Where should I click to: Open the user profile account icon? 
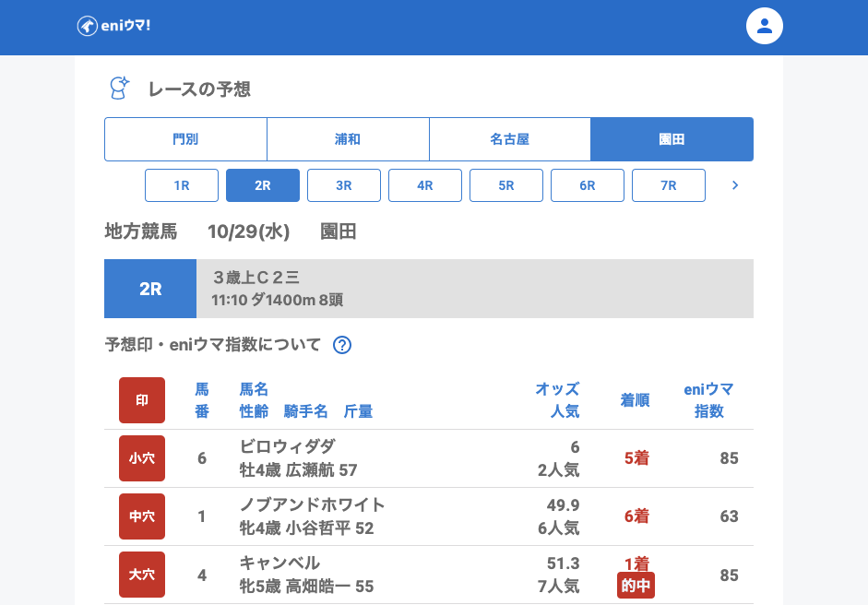click(x=764, y=26)
